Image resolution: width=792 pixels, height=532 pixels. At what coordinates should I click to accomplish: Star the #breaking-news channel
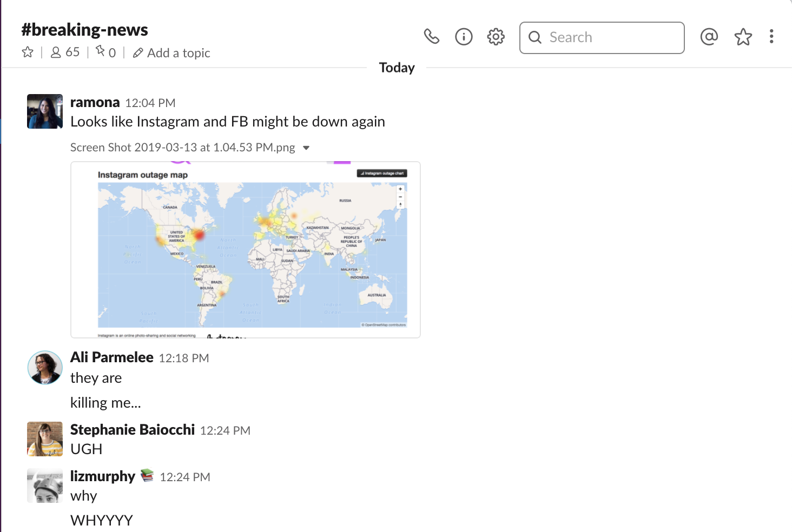28,52
